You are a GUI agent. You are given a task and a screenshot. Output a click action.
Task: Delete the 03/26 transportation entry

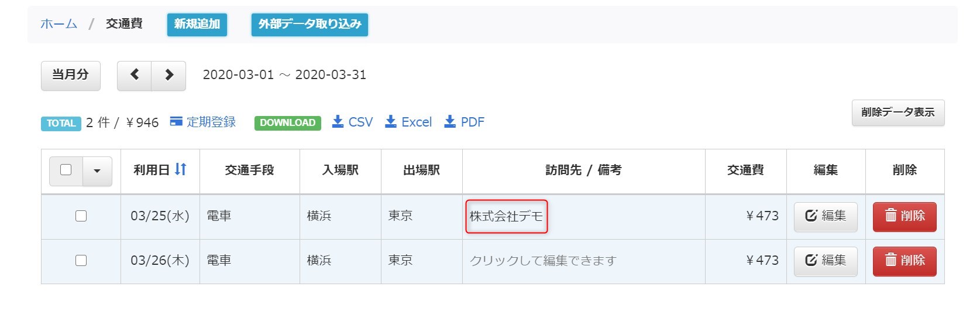[905, 261]
